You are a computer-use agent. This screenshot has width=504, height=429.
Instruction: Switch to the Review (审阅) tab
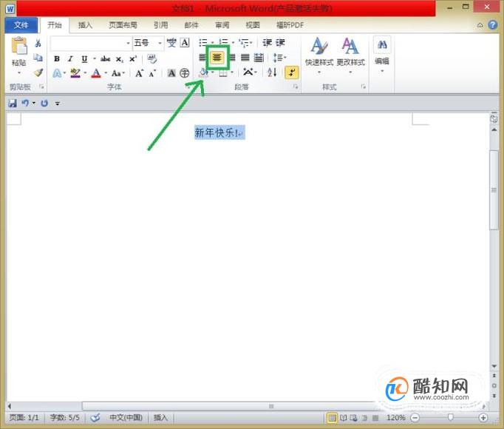click(222, 25)
